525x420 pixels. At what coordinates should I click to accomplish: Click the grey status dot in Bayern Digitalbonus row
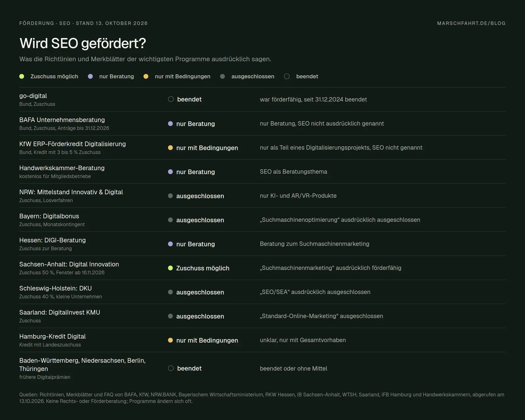pyautogui.click(x=170, y=220)
